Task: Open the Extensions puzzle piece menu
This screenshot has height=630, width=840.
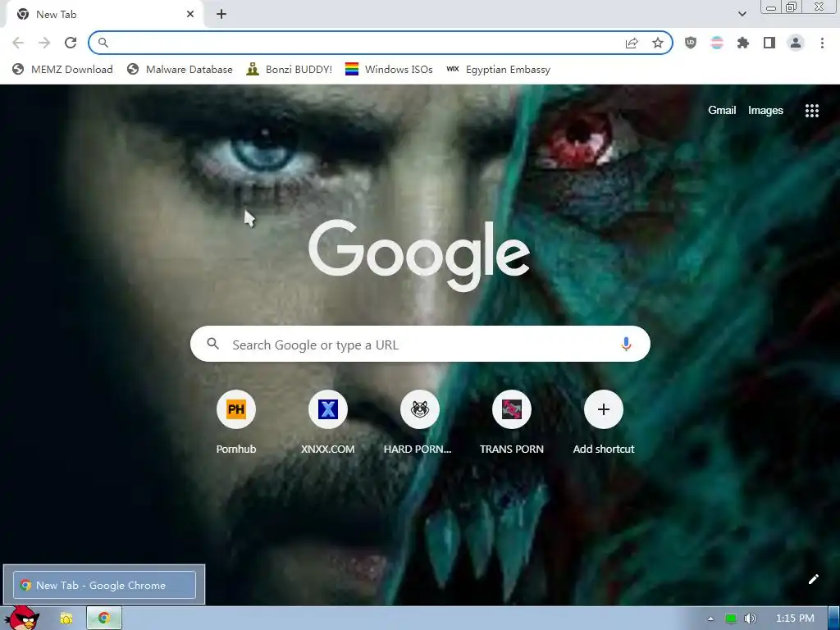Action: click(x=743, y=43)
